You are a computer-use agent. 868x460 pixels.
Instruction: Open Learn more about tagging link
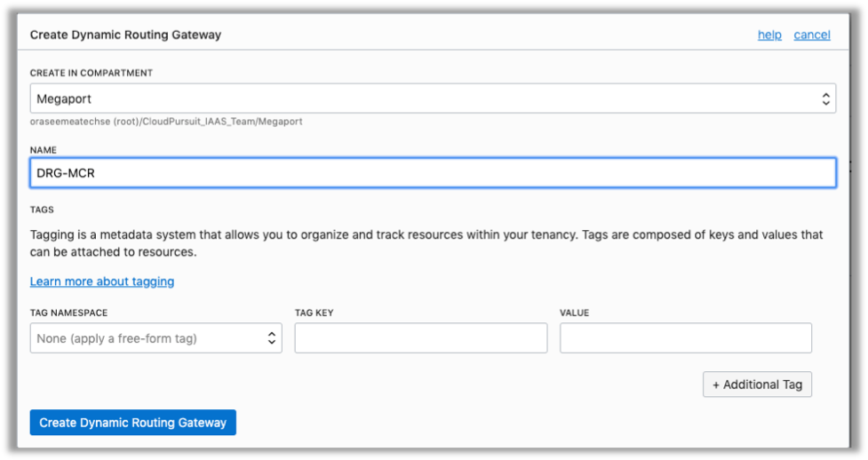tap(102, 282)
